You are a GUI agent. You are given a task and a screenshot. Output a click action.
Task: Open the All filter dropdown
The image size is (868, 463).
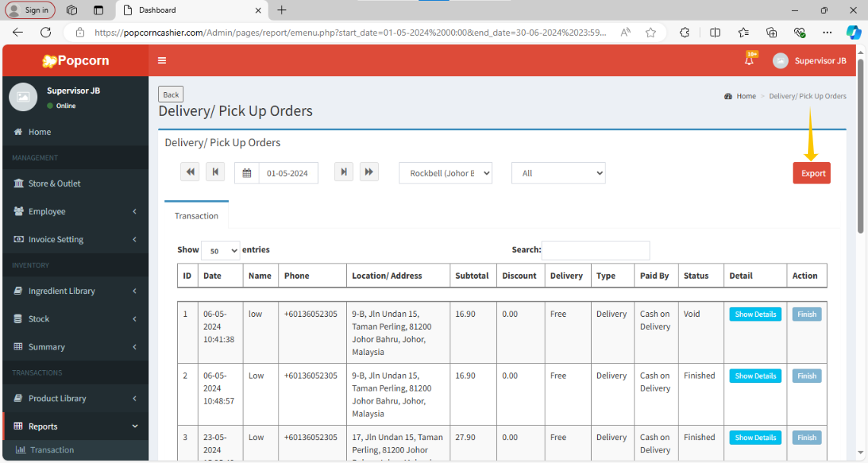(x=558, y=174)
